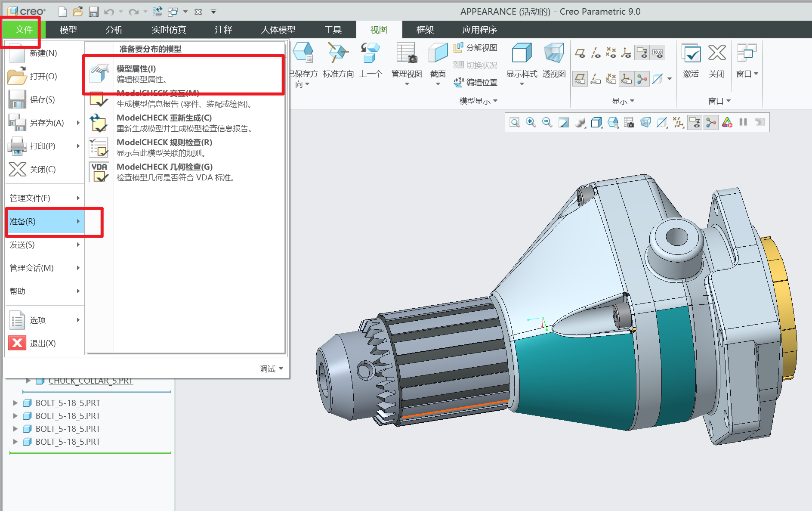Screen dimensions: 812x511
Task: Switch to the 实时仿真 ribbon tab
Action: tap(169, 30)
